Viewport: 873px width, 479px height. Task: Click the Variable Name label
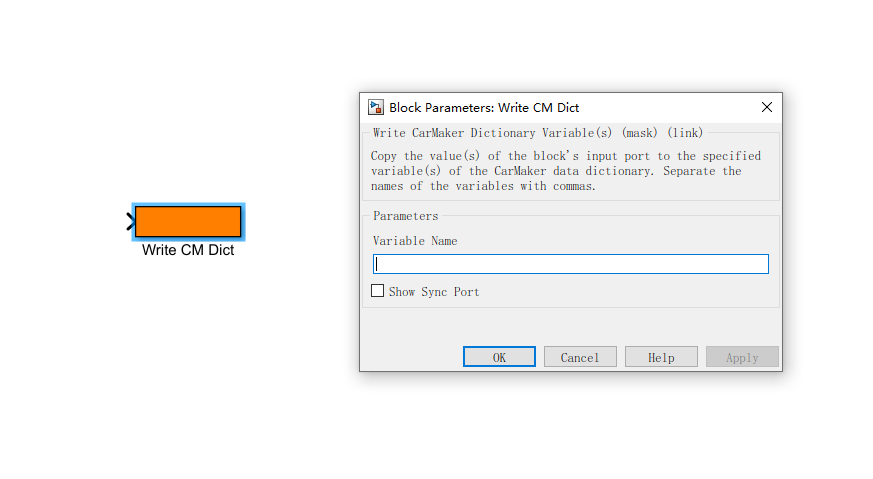[x=415, y=241]
